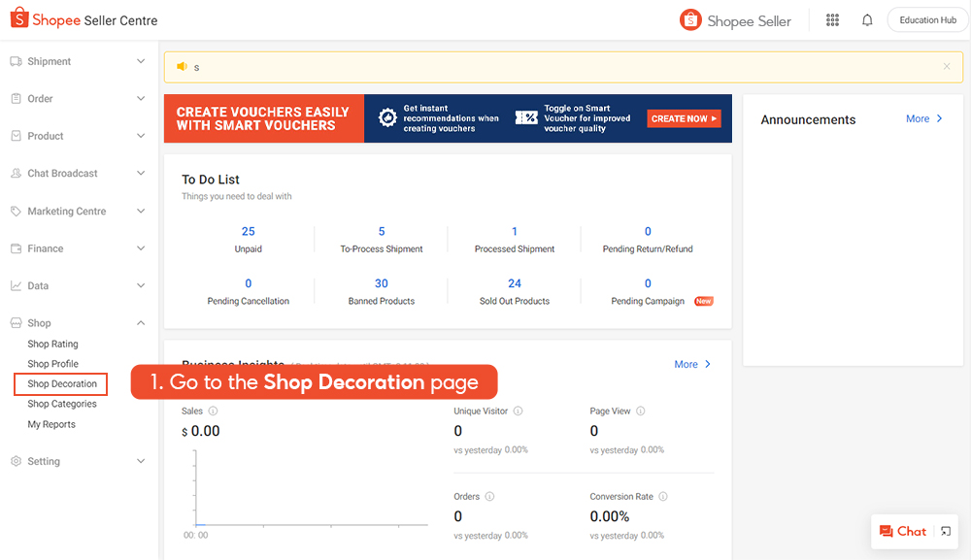Open notifications bell icon
The height and width of the screenshot is (560, 971).
click(x=867, y=20)
